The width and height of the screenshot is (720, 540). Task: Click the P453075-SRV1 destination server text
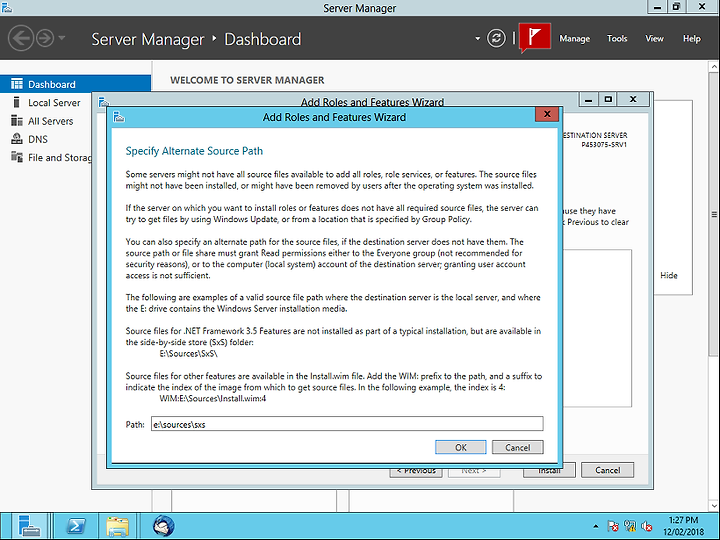click(604, 144)
